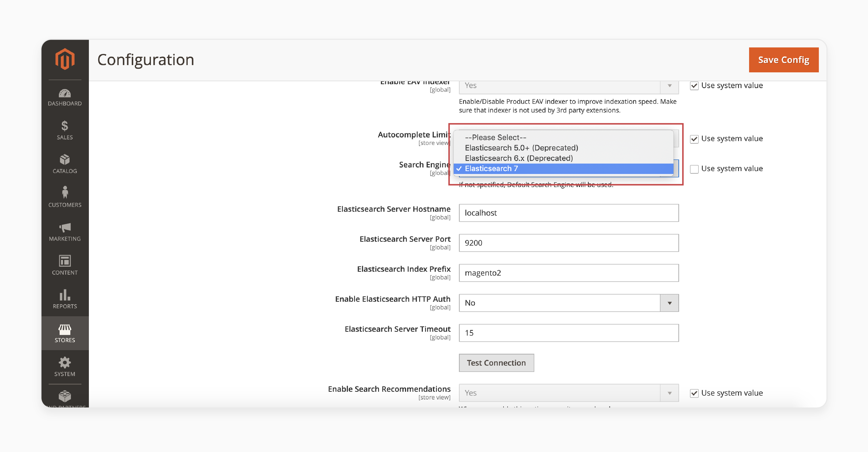This screenshot has height=452, width=868.
Task: Toggle Use system value for EAV Indexer
Action: tap(694, 85)
